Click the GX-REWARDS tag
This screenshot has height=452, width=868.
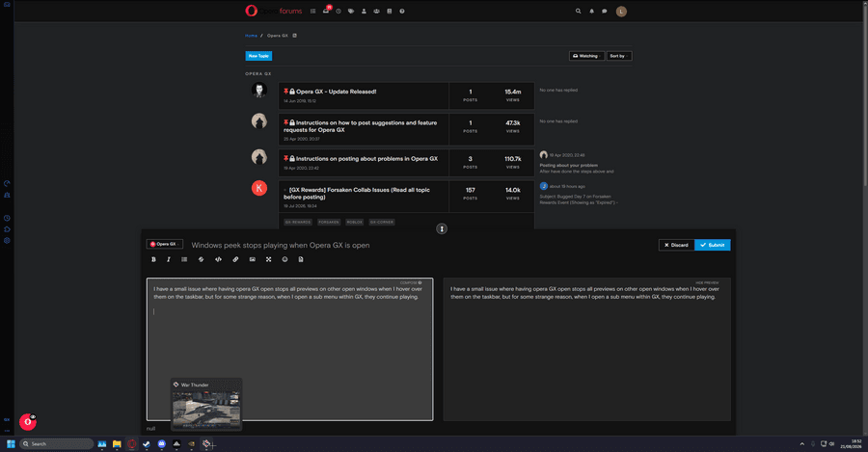(x=298, y=222)
